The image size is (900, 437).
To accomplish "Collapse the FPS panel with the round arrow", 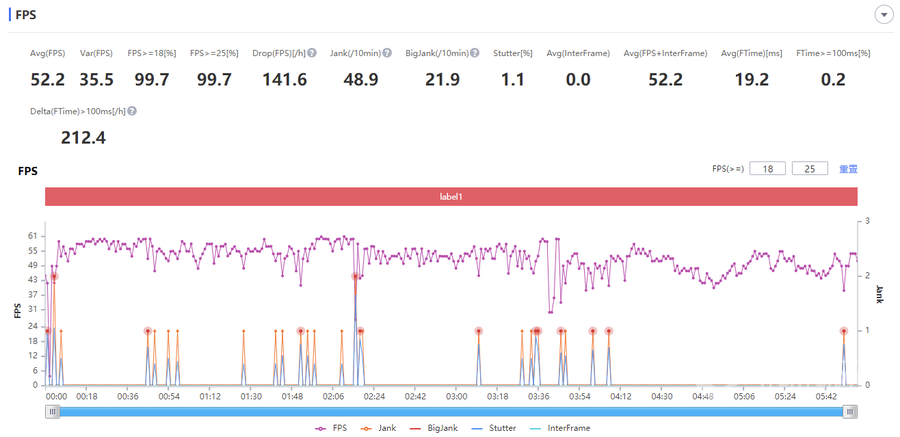I will tap(883, 14).
